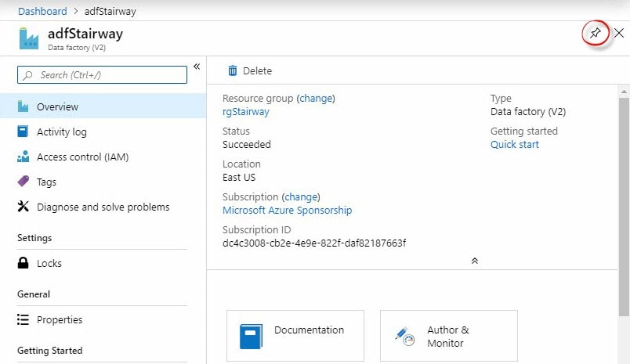Go to Dashboard in breadcrumb
630x364 pixels.
42,11
